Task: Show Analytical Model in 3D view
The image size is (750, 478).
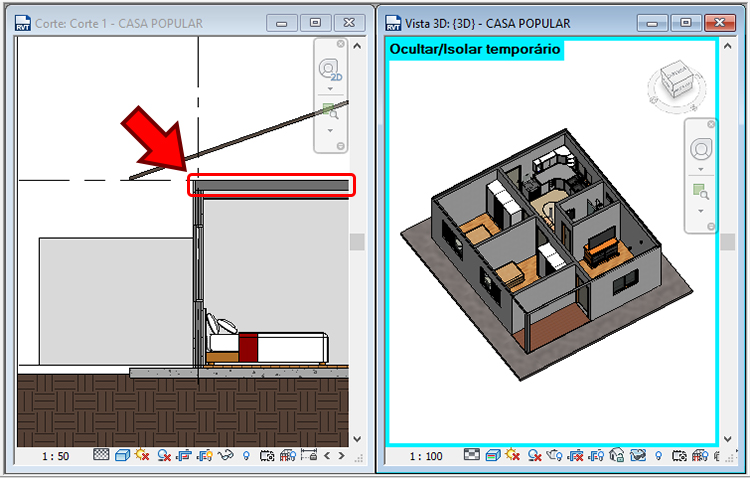Action: [700, 456]
